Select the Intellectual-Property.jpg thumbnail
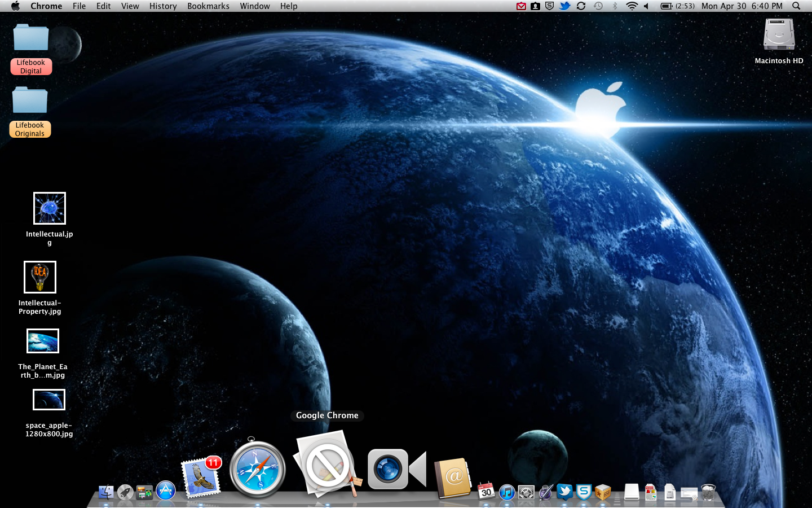The height and width of the screenshot is (508, 812). (40, 277)
